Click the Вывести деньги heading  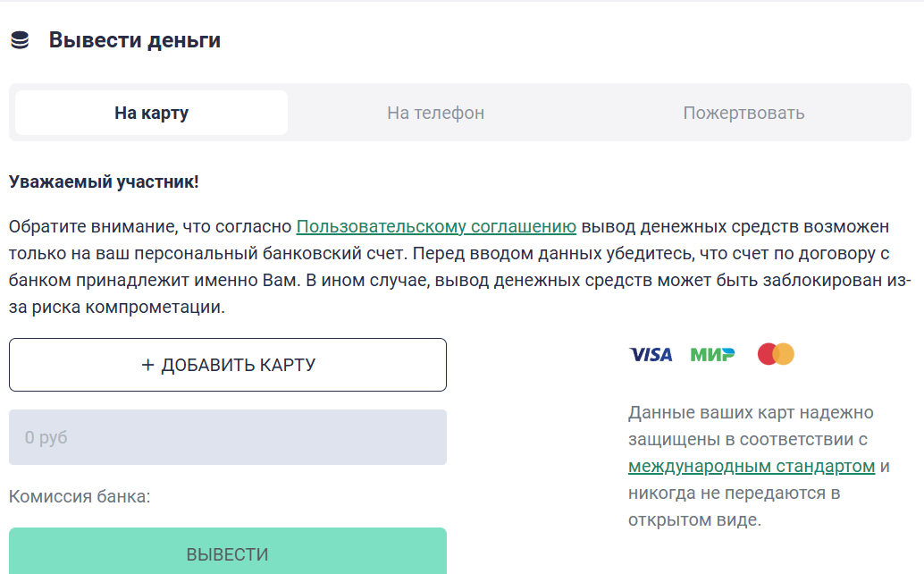[134, 40]
